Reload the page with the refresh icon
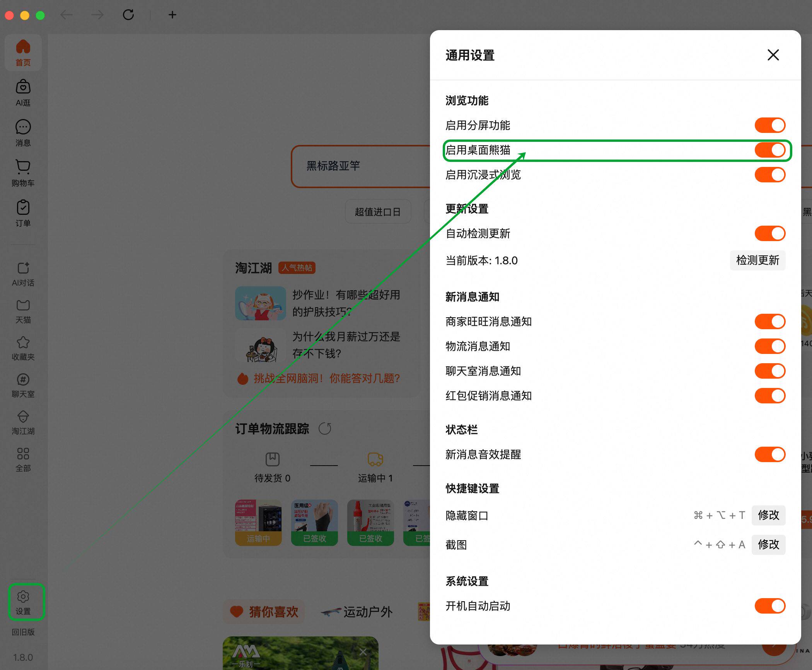The height and width of the screenshot is (670, 812). [129, 15]
